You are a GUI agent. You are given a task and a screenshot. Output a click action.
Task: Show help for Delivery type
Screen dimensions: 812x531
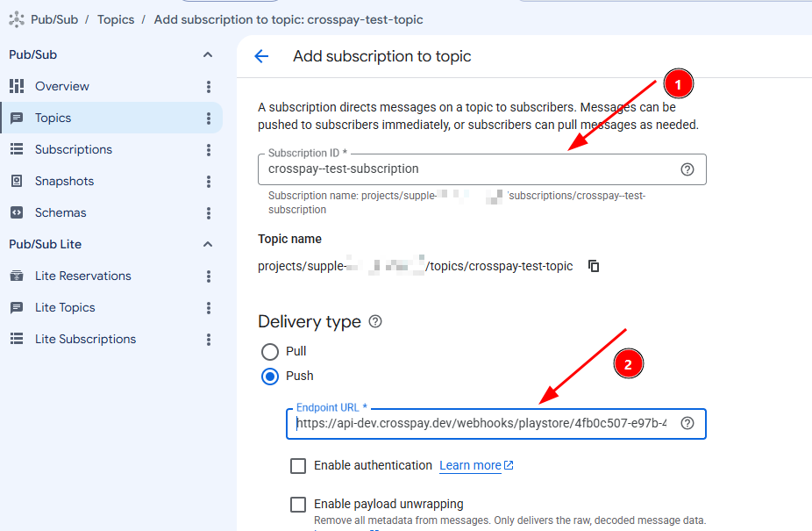click(x=375, y=321)
